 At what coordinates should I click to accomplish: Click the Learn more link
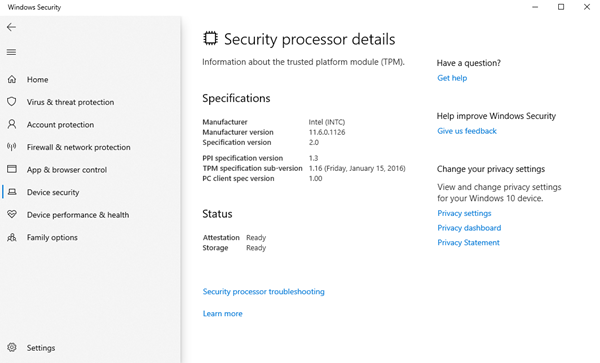coord(222,314)
